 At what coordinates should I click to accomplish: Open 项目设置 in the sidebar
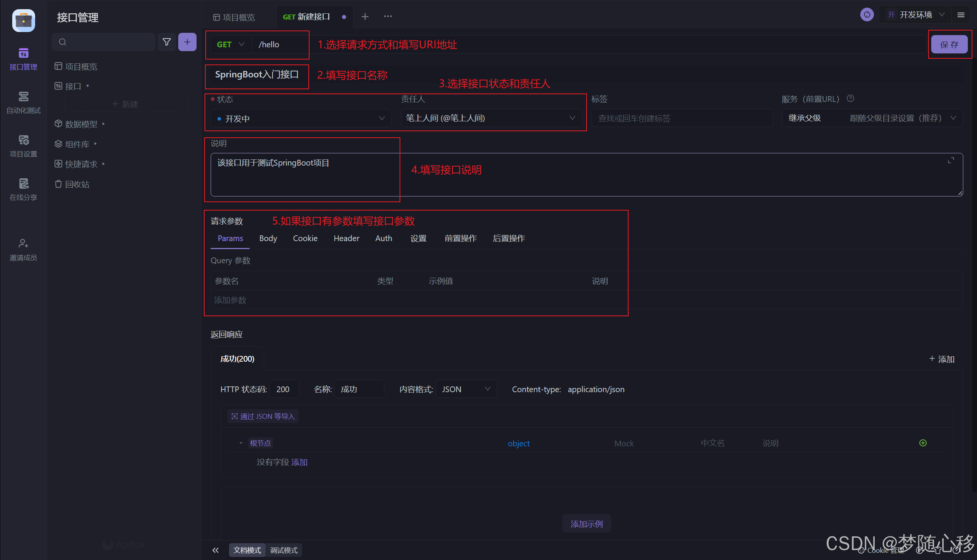tap(23, 145)
